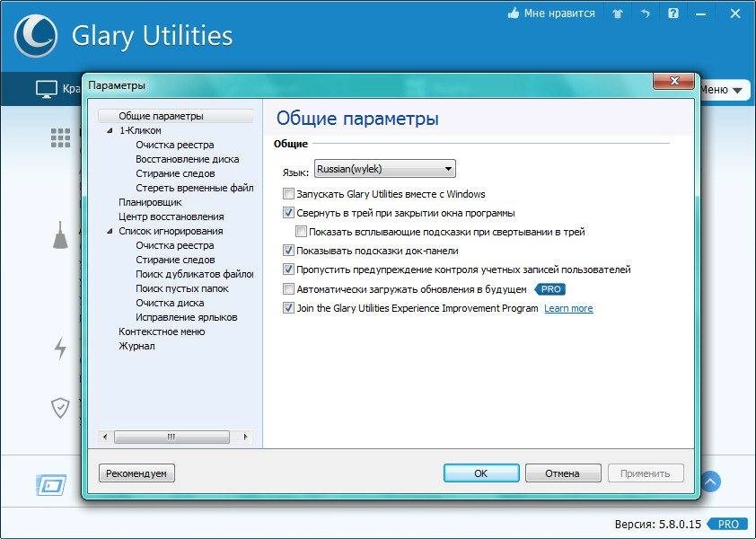This screenshot has height=539, width=756.
Task: Enable 'Показать всплывающие подсказки при свертывании' checkbox
Action: (x=301, y=232)
